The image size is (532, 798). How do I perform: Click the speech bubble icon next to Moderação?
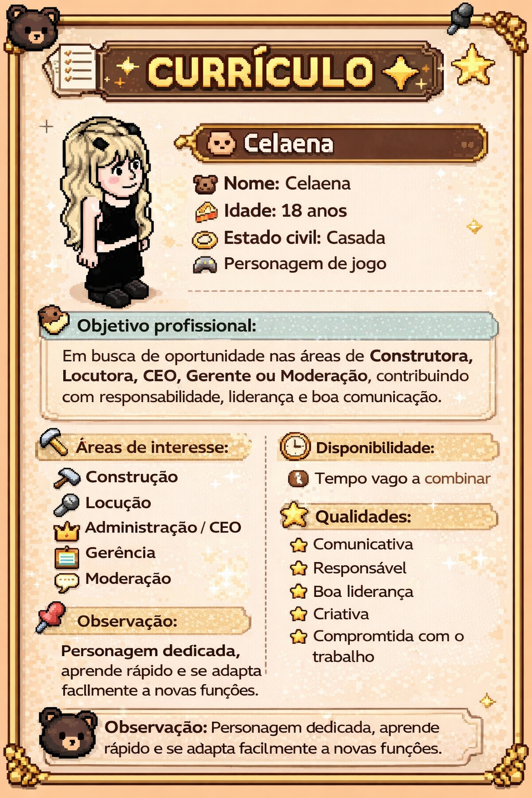click(66, 582)
